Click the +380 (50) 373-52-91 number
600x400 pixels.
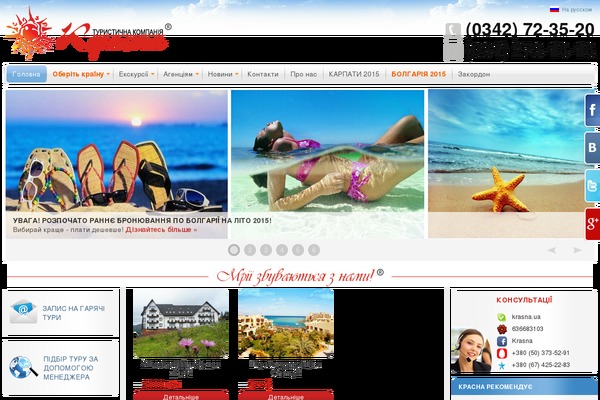click(541, 353)
